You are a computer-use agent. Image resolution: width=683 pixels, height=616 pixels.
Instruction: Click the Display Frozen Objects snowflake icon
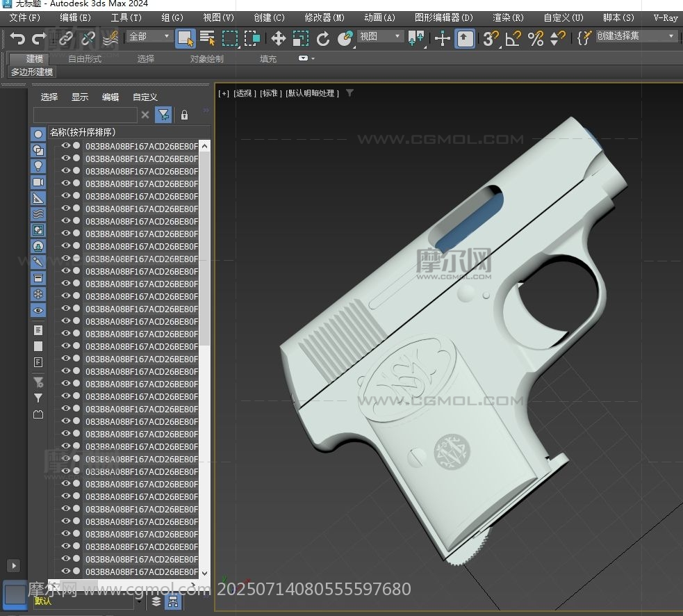tap(38, 294)
